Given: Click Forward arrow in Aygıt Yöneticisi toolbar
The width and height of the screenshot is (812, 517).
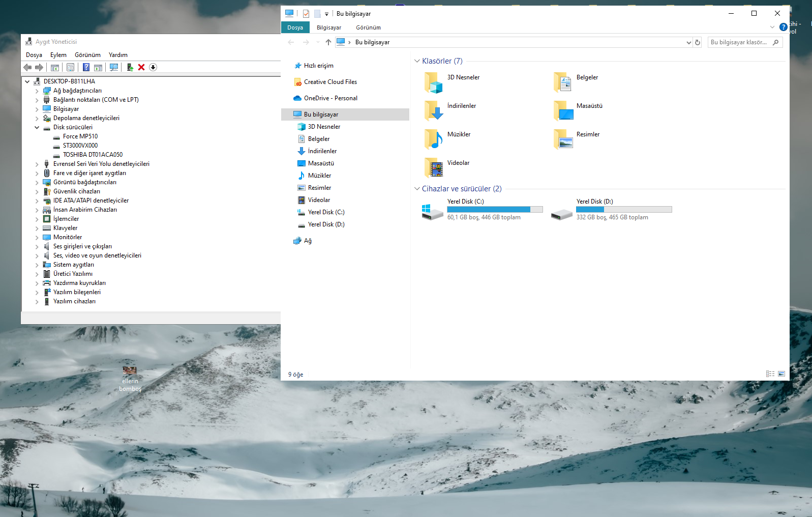Looking at the screenshot, I should (x=39, y=67).
